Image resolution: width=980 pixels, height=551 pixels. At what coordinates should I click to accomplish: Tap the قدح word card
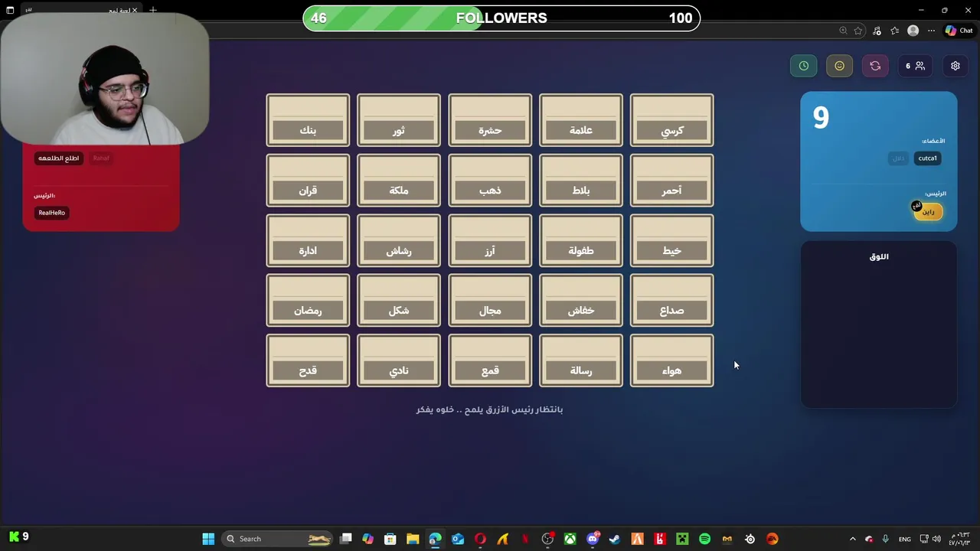[x=308, y=360]
